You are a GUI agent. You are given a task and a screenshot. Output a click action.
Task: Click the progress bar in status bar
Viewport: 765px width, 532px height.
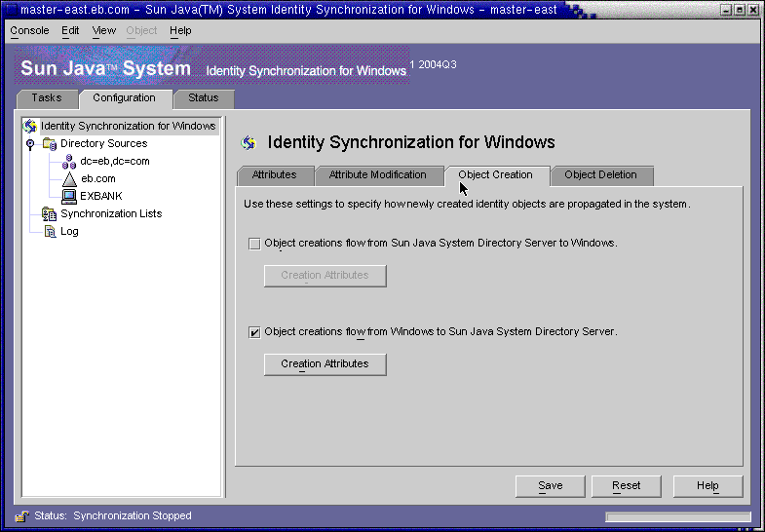(x=678, y=516)
